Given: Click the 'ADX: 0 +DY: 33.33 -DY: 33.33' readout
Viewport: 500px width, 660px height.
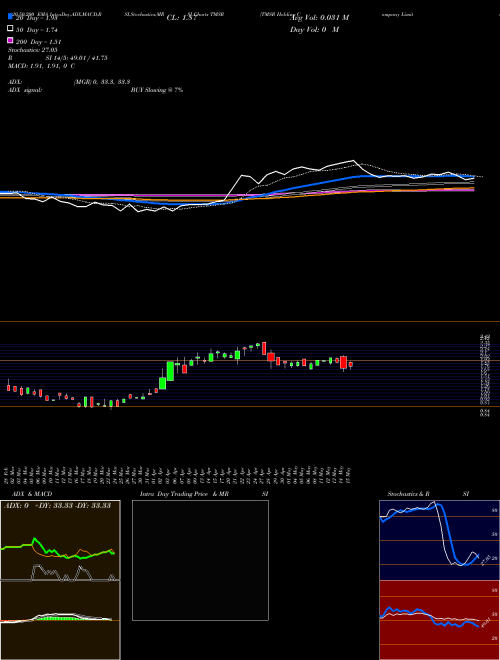Looking at the screenshot, I should pos(57,505).
